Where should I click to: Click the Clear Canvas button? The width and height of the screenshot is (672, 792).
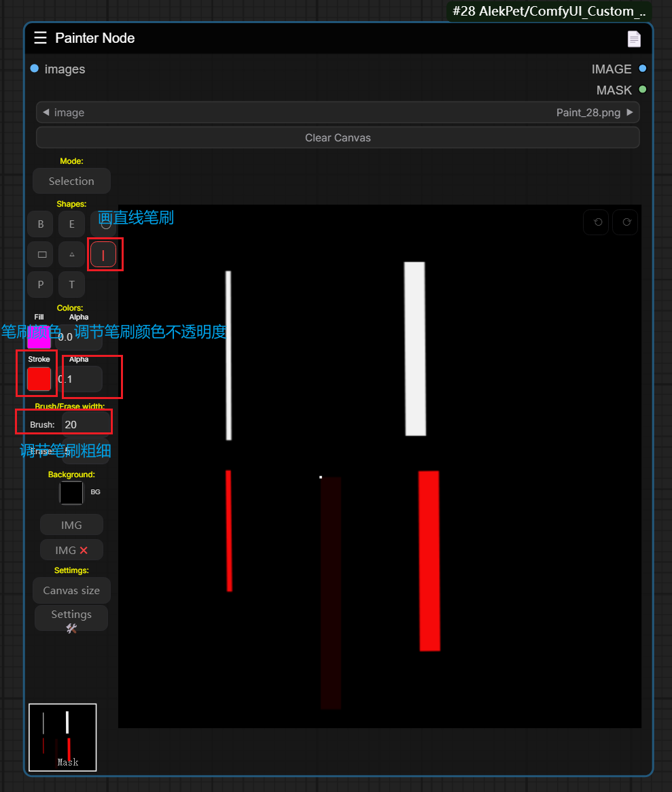click(338, 137)
